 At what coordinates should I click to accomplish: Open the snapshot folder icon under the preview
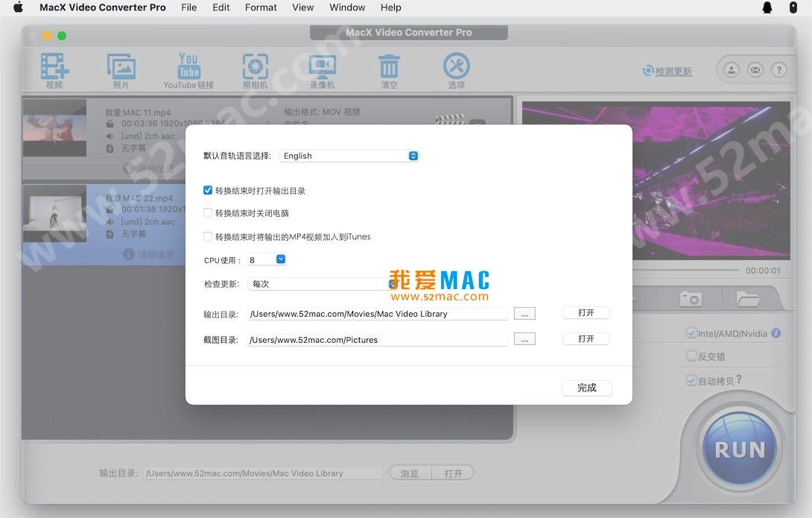click(x=748, y=299)
